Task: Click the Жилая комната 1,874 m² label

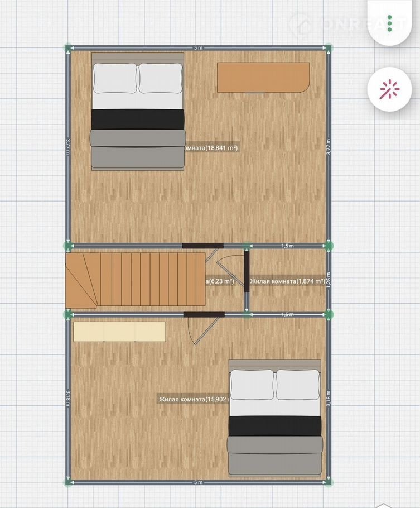Action: [x=287, y=281]
